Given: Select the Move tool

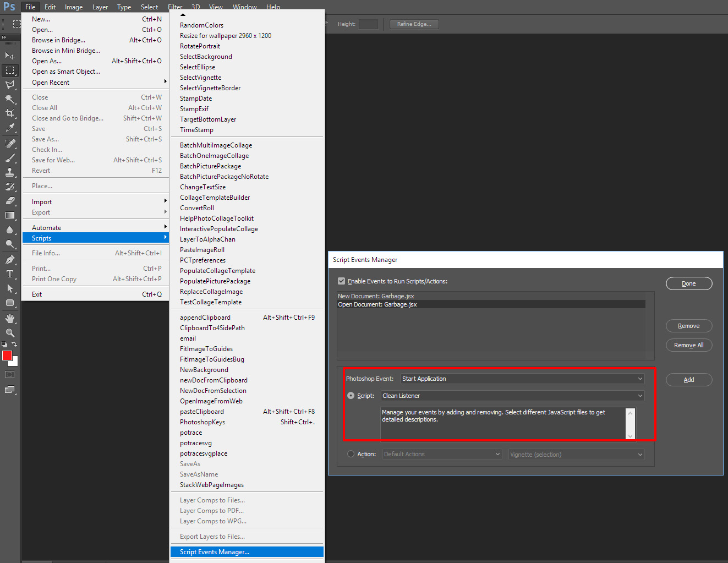Looking at the screenshot, I should click(x=10, y=56).
